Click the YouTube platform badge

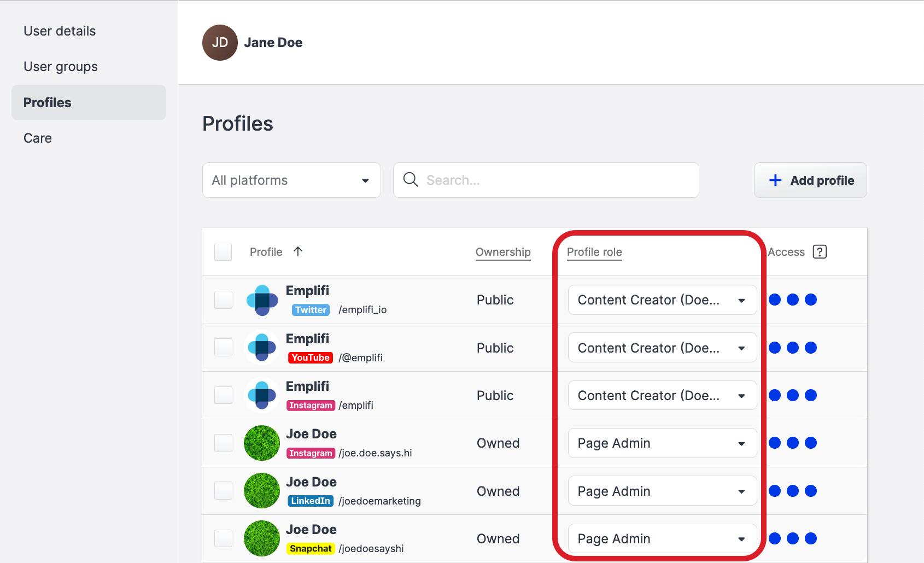tap(310, 358)
